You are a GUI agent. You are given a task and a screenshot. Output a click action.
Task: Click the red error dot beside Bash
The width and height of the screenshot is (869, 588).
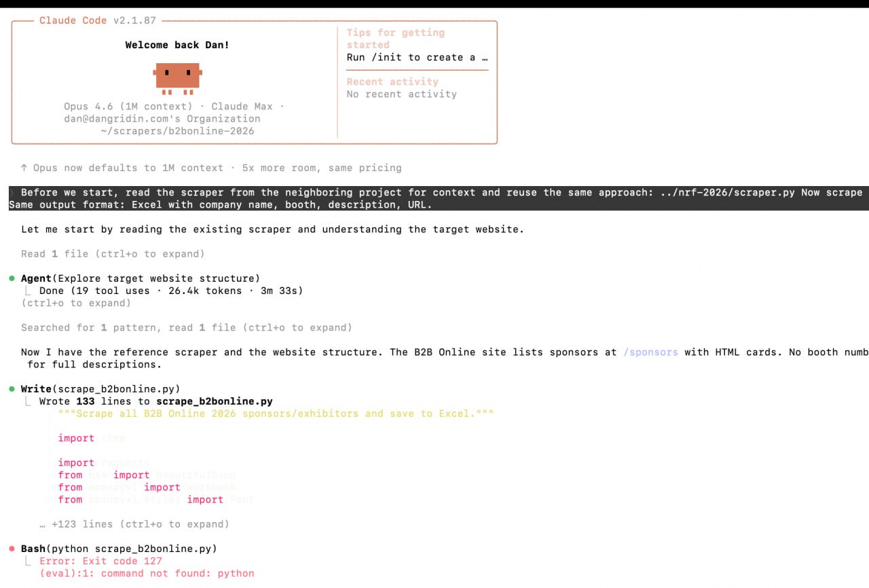point(12,549)
